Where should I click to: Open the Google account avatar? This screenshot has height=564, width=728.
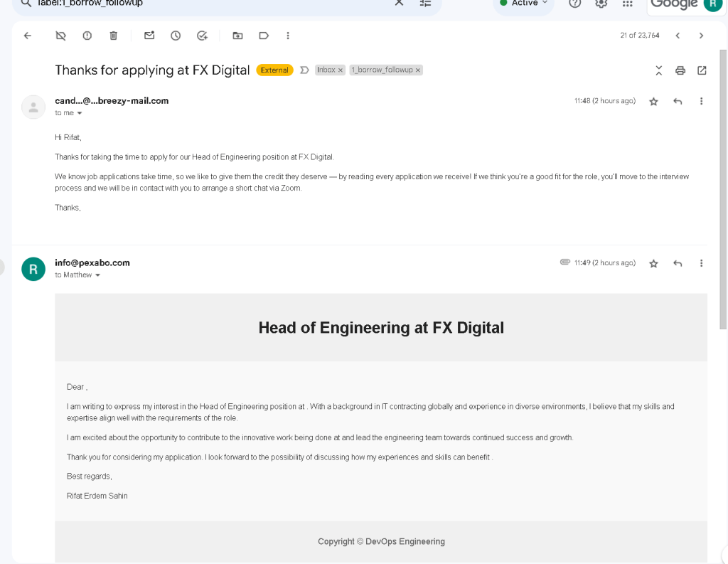point(712,4)
